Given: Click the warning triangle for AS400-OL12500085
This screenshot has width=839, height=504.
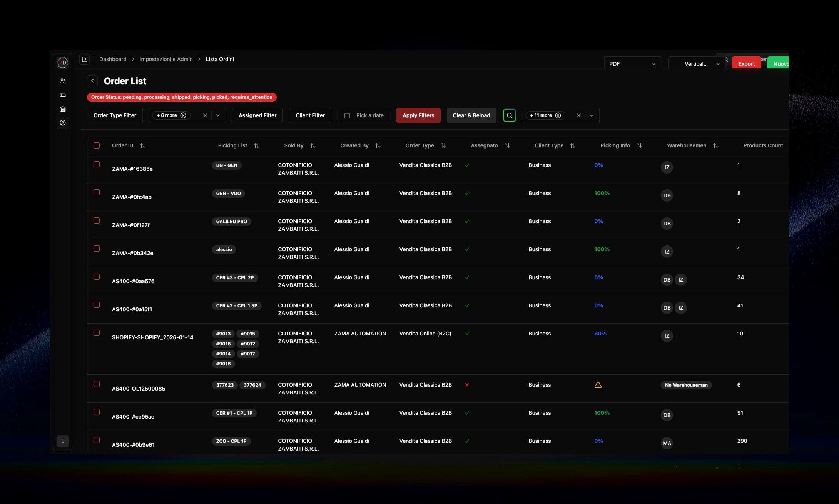Looking at the screenshot, I should 598,385.
